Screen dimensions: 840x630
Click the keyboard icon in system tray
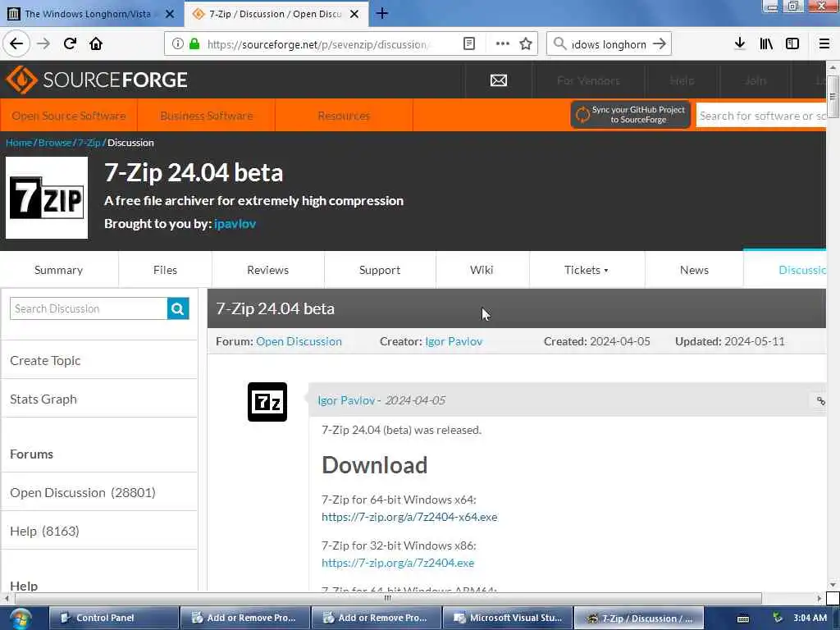pyautogui.click(x=743, y=619)
